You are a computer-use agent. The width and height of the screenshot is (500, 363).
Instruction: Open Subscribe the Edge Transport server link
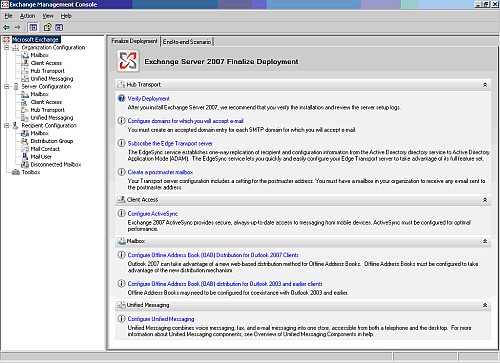[x=170, y=143]
